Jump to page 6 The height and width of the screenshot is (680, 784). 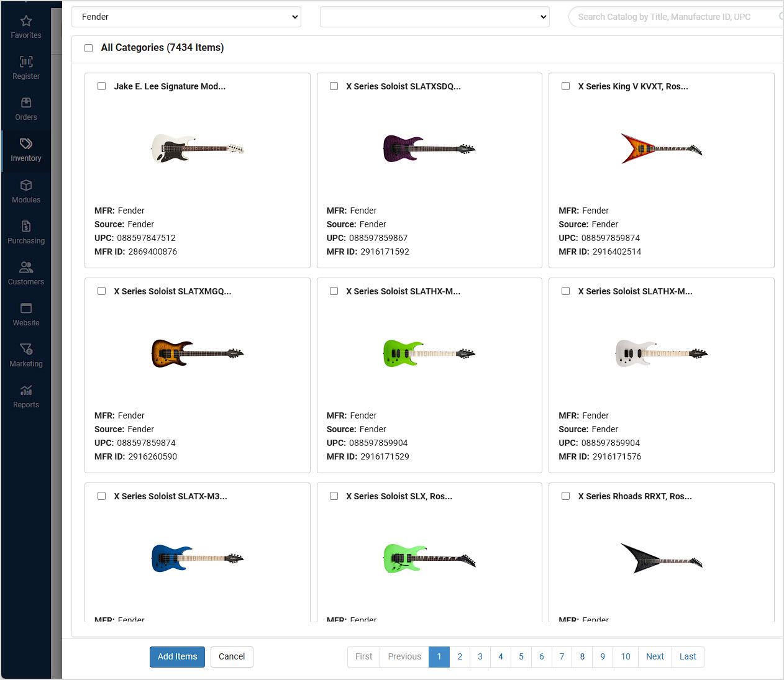[x=542, y=657]
